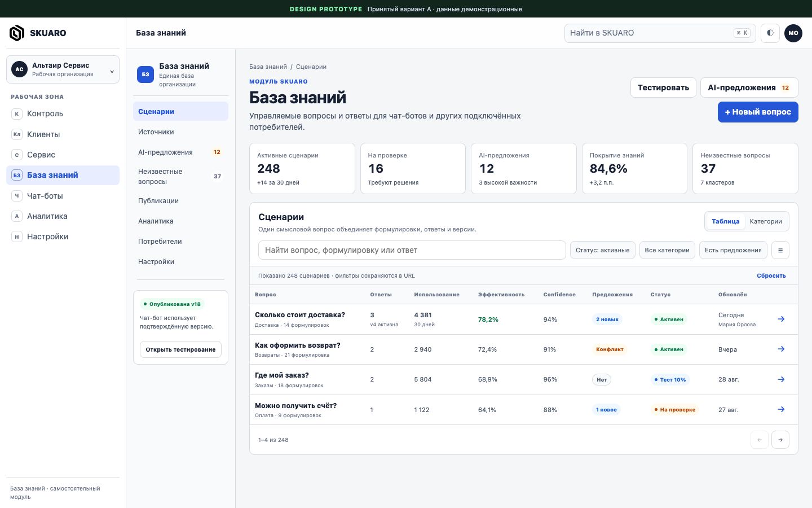Click the 37 badge next to Неизвестные вопросы
The image size is (812, 508).
point(217,176)
